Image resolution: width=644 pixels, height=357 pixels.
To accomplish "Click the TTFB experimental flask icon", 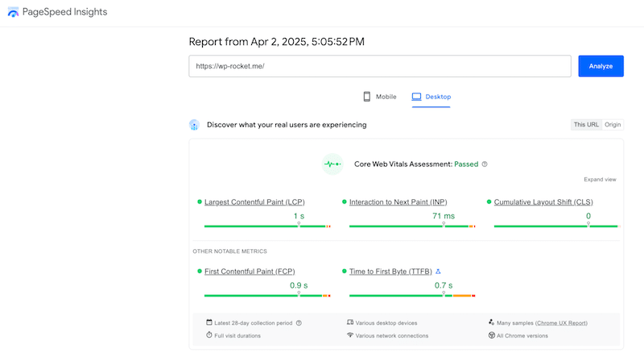I will click(438, 272).
